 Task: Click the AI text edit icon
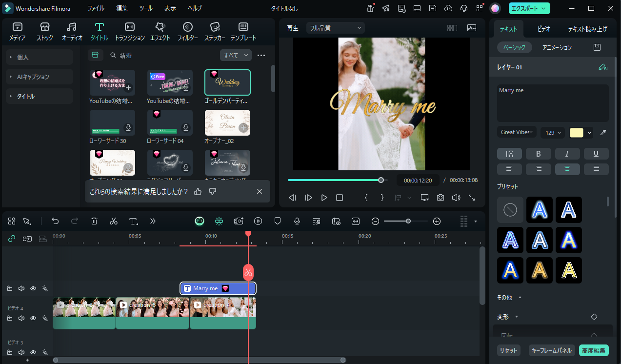click(603, 67)
